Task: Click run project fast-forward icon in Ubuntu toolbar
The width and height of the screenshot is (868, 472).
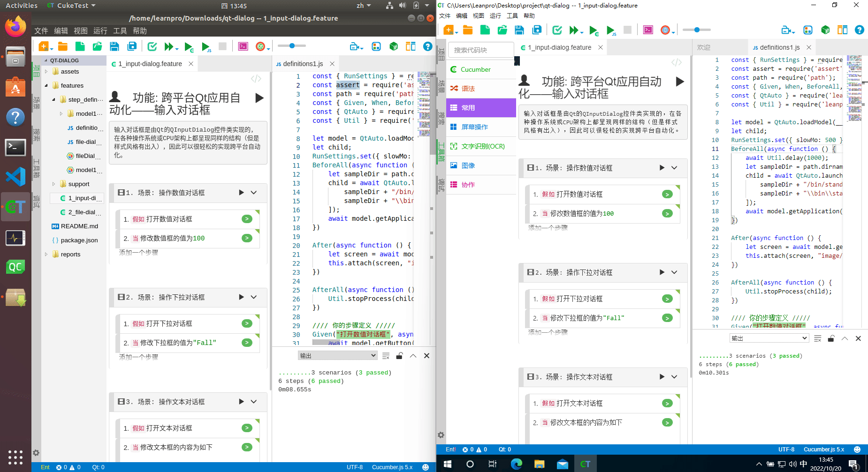Action: (169, 46)
